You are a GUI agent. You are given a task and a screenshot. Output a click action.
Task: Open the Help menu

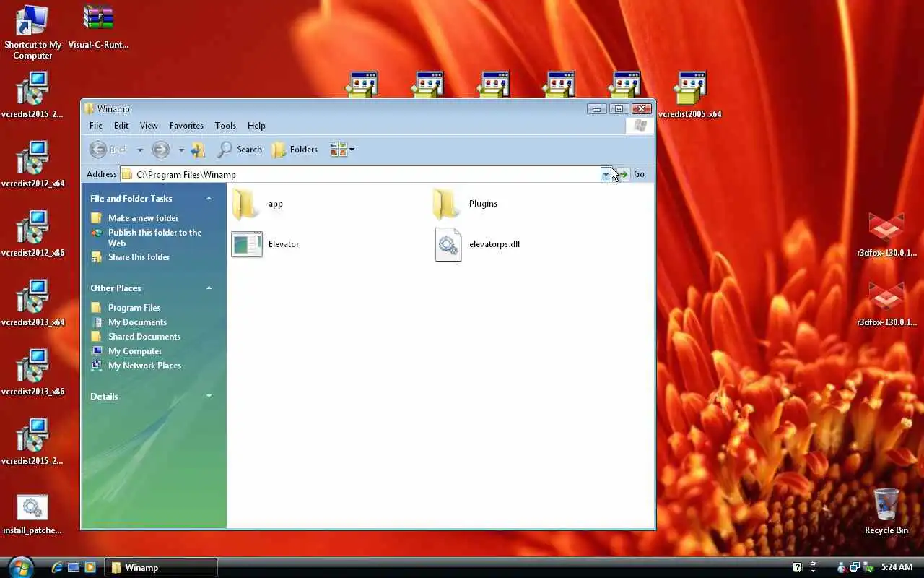[x=256, y=126]
